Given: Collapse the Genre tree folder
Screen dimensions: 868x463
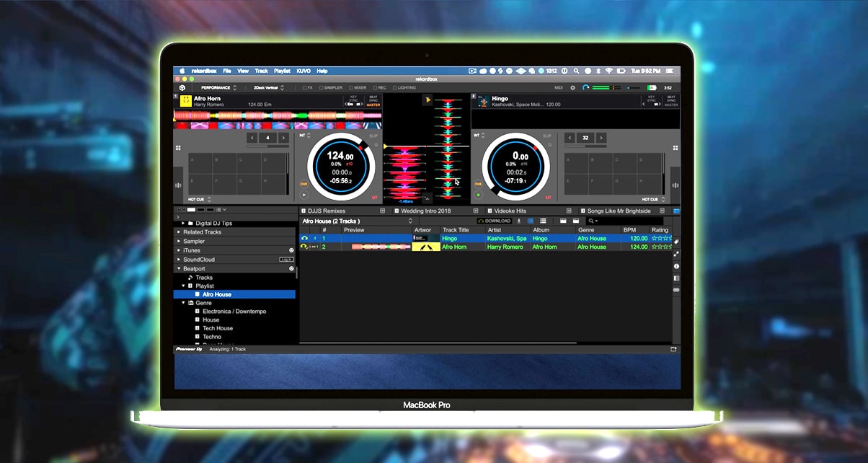Looking at the screenshot, I should point(183,303).
